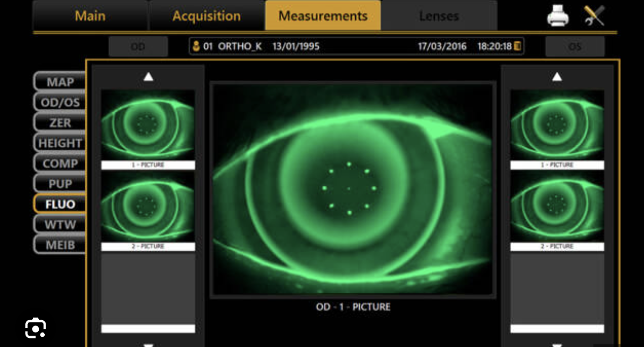
Task: Open the MAP view
Action: 60,82
